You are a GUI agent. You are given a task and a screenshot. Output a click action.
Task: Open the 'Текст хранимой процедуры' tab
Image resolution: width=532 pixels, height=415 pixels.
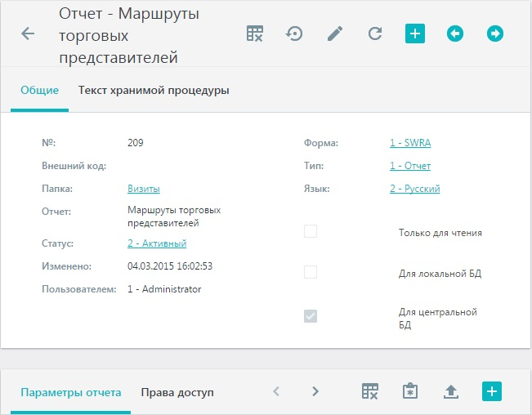154,90
